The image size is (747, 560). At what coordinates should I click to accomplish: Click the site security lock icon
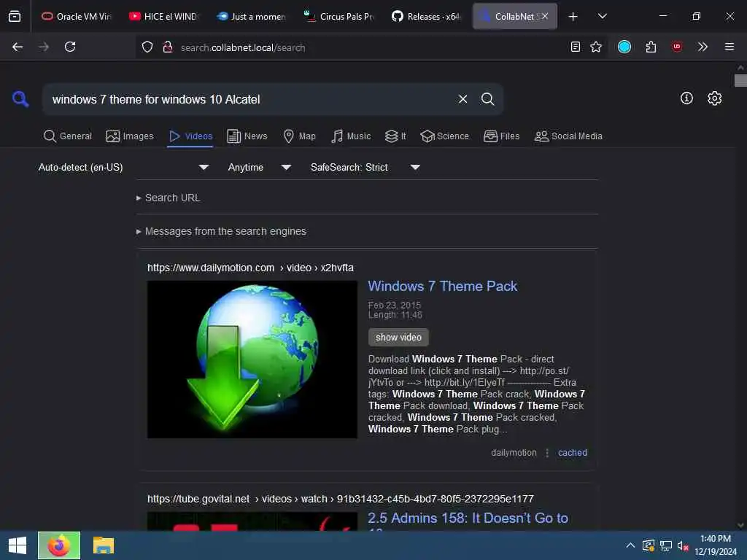point(167,47)
